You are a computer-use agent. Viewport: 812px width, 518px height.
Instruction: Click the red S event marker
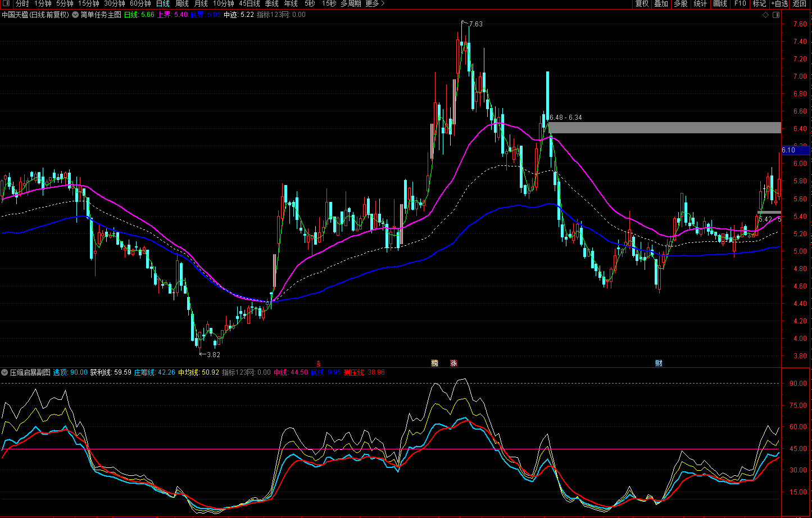coord(318,363)
